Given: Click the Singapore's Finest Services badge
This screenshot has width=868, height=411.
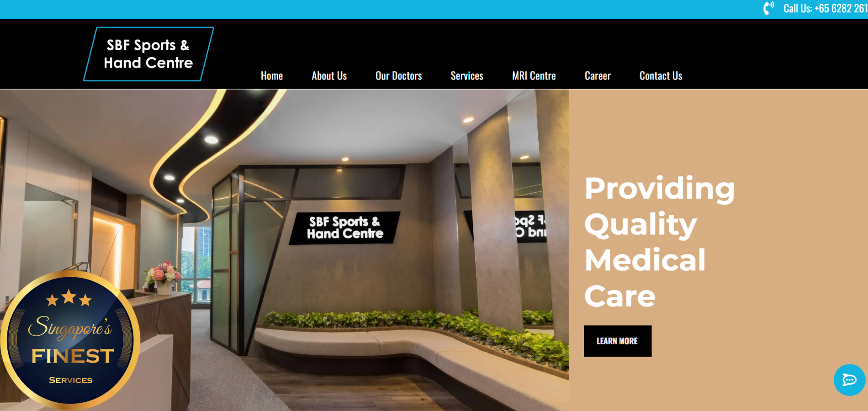Looking at the screenshot, I should pyautogui.click(x=70, y=340).
